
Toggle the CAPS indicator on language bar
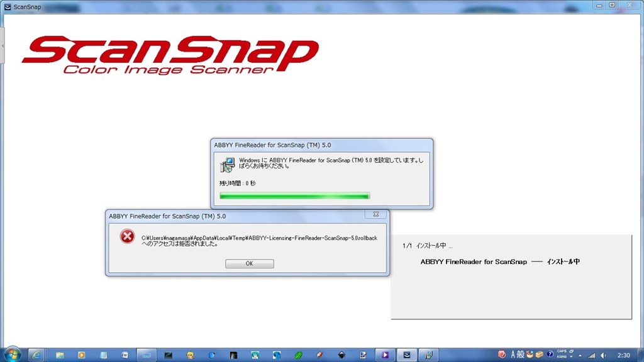point(562,351)
